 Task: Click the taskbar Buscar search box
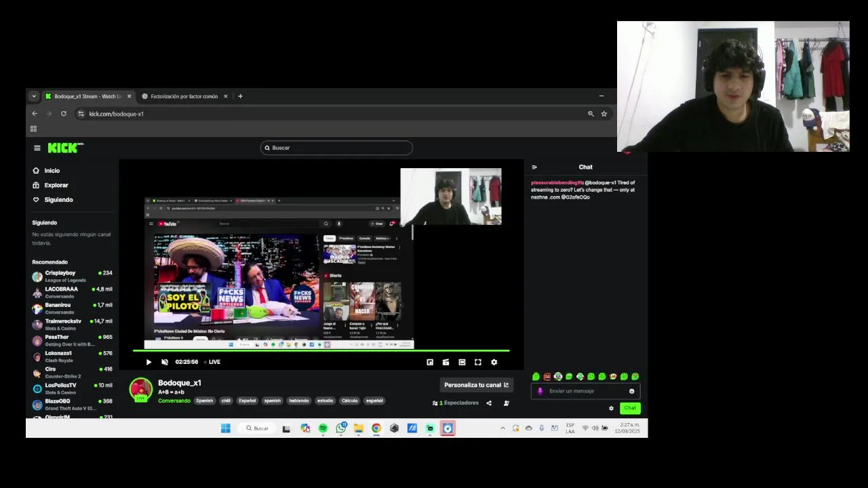(x=258, y=428)
